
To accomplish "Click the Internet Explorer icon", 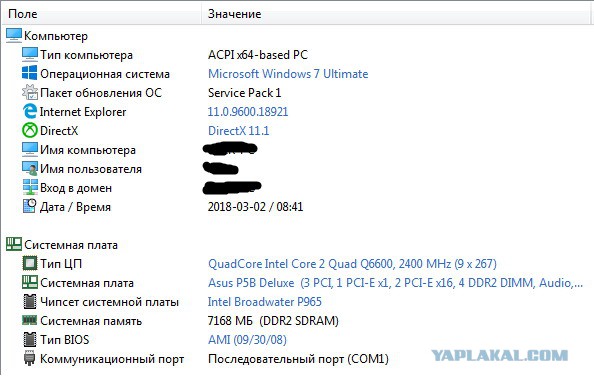I will pyautogui.click(x=30, y=111).
